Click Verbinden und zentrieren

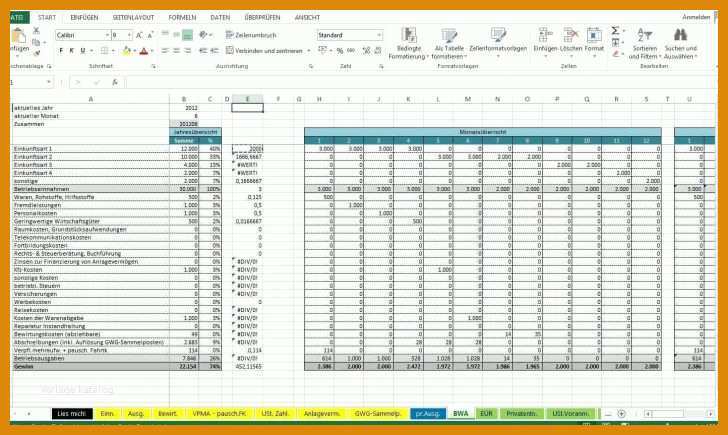coord(264,51)
